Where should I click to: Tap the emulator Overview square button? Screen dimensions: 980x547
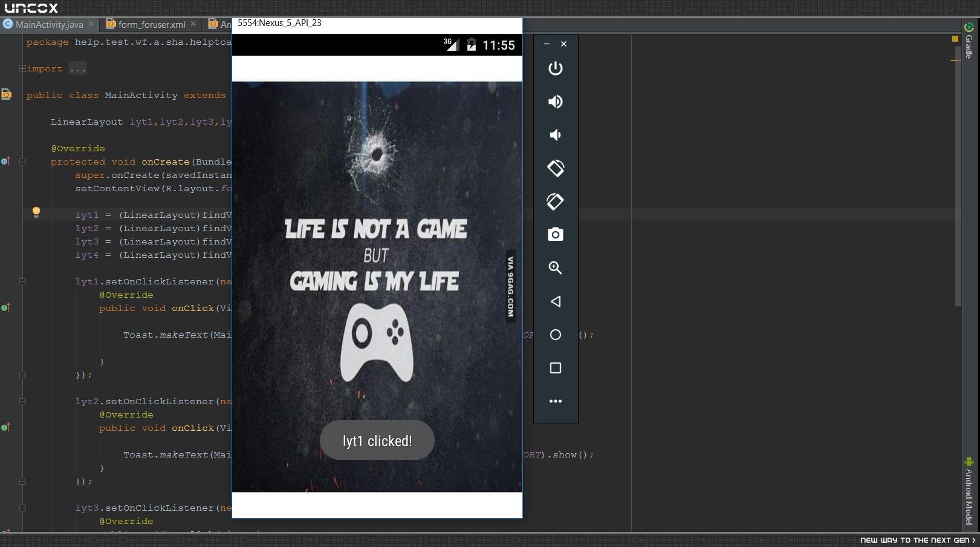555,368
